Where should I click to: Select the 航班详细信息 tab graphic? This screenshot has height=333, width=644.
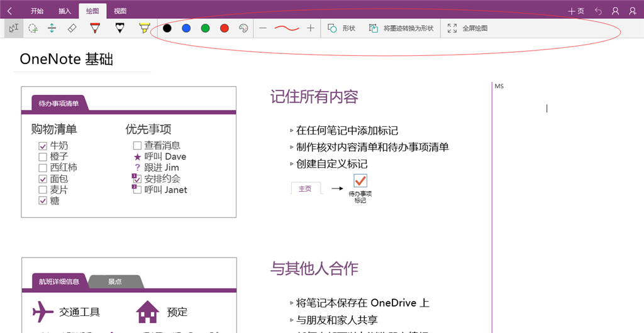click(x=59, y=281)
